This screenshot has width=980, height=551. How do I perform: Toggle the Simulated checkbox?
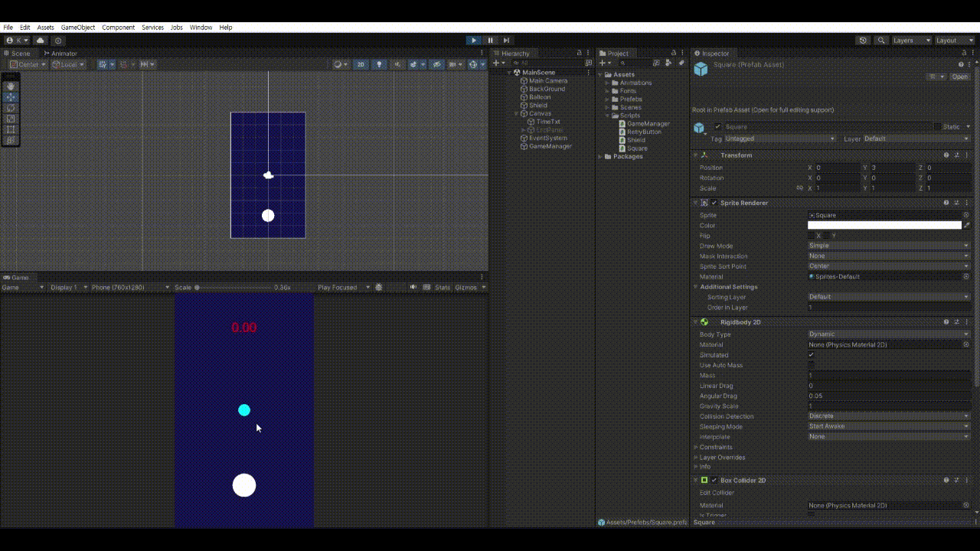coord(812,355)
